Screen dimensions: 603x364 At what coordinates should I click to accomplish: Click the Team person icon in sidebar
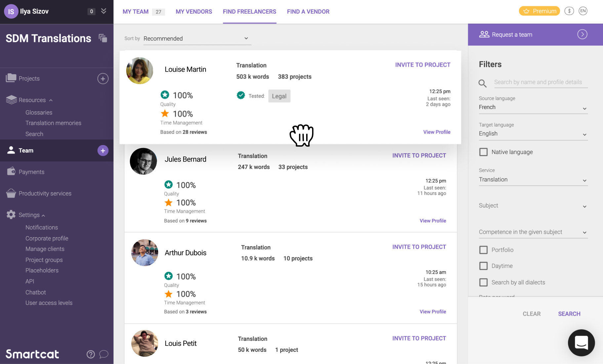coord(11,150)
